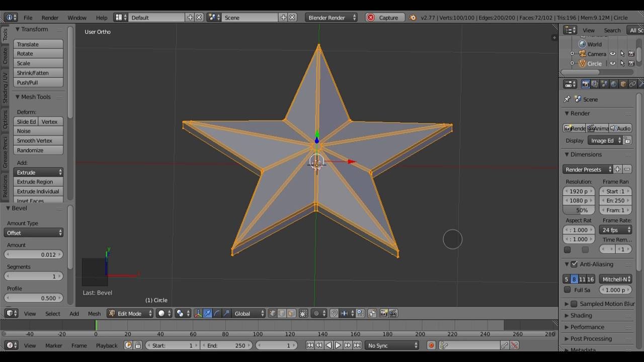Open the 24 fps frame rate dropdown

tap(615, 230)
